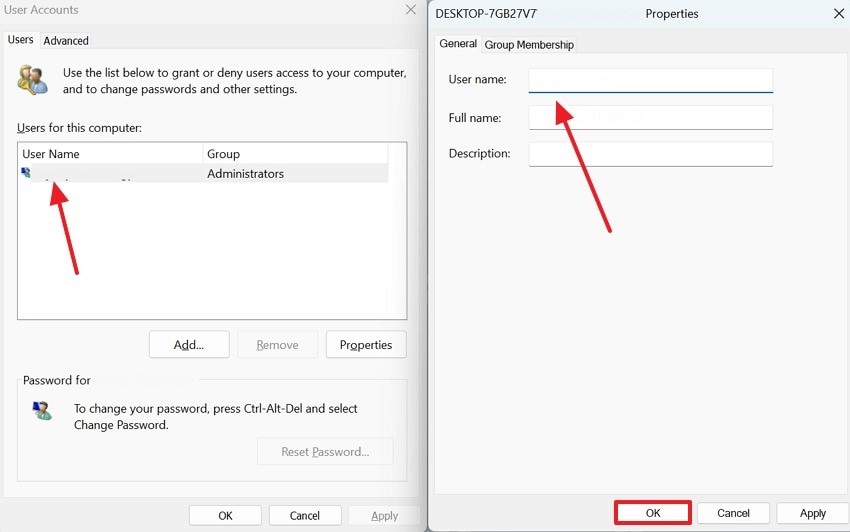Cancel the Properties dialog
The width and height of the screenshot is (850, 532).
point(733,513)
